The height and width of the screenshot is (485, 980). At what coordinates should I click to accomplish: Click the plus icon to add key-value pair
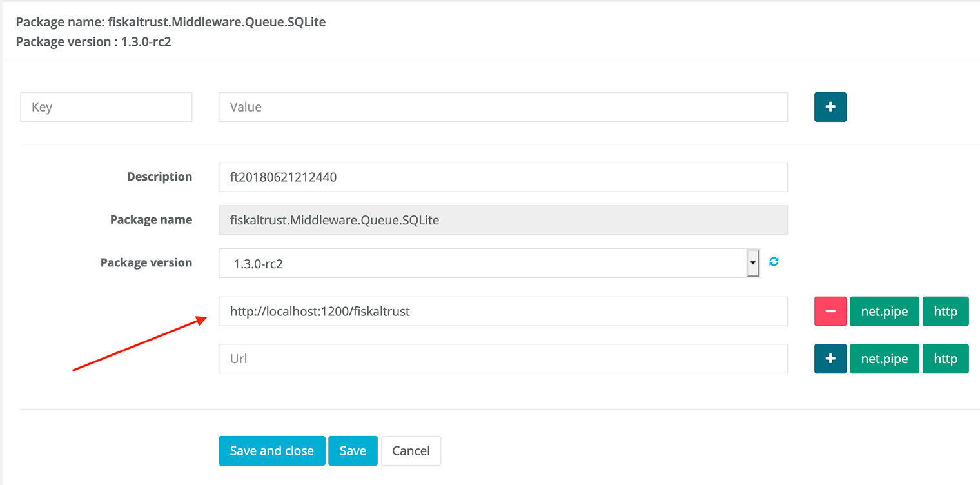coord(830,107)
